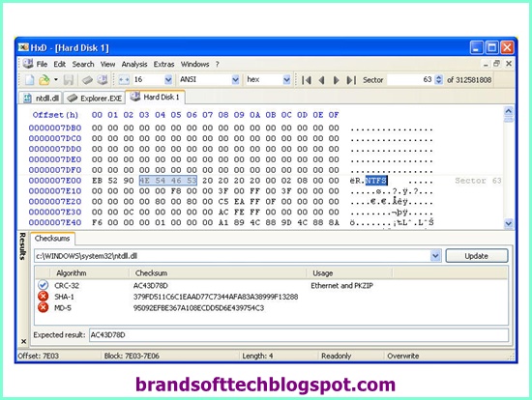Click the Save floppy disk icon
This screenshot has height=400, width=532.
pyautogui.click(x=69, y=80)
